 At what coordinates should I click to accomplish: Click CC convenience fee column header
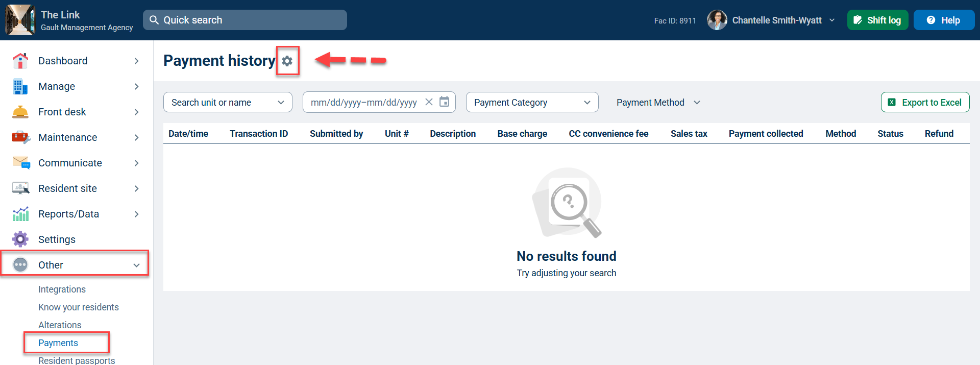tap(608, 134)
